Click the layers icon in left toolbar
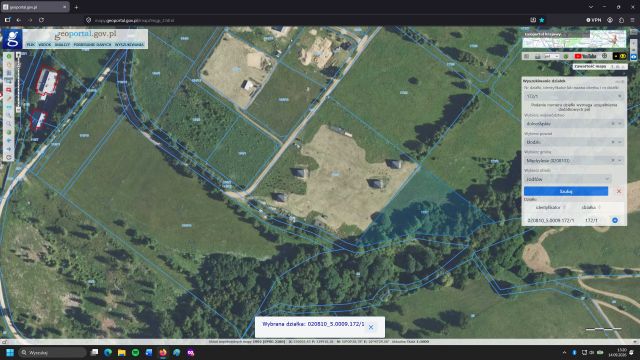This screenshot has height=360, width=640. pyautogui.click(x=9, y=73)
